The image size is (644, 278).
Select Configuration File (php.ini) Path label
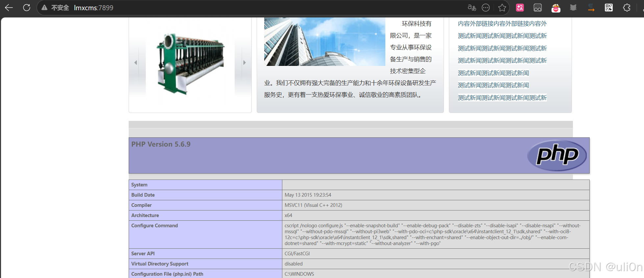point(167,274)
